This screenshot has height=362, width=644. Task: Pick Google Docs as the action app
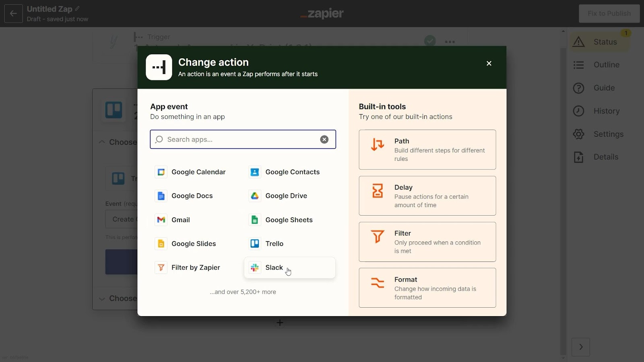184,196
